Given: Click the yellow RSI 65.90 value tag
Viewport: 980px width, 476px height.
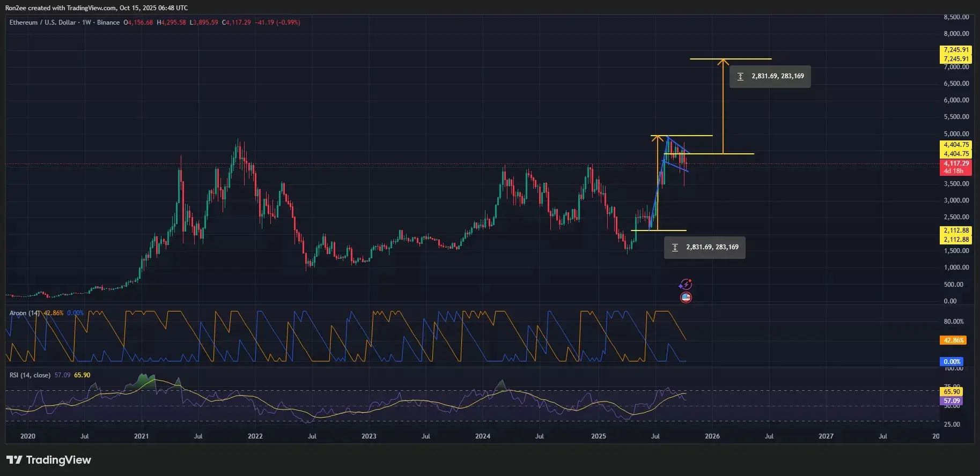Looking at the screenshot, I should (x=952, y=392).
